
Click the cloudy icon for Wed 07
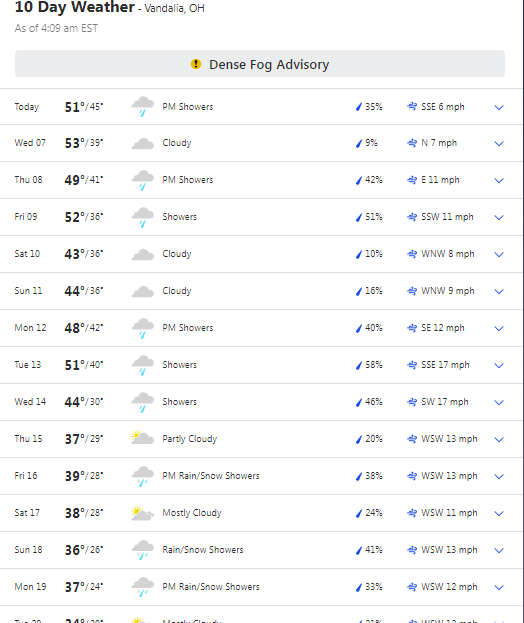[143, 143]
